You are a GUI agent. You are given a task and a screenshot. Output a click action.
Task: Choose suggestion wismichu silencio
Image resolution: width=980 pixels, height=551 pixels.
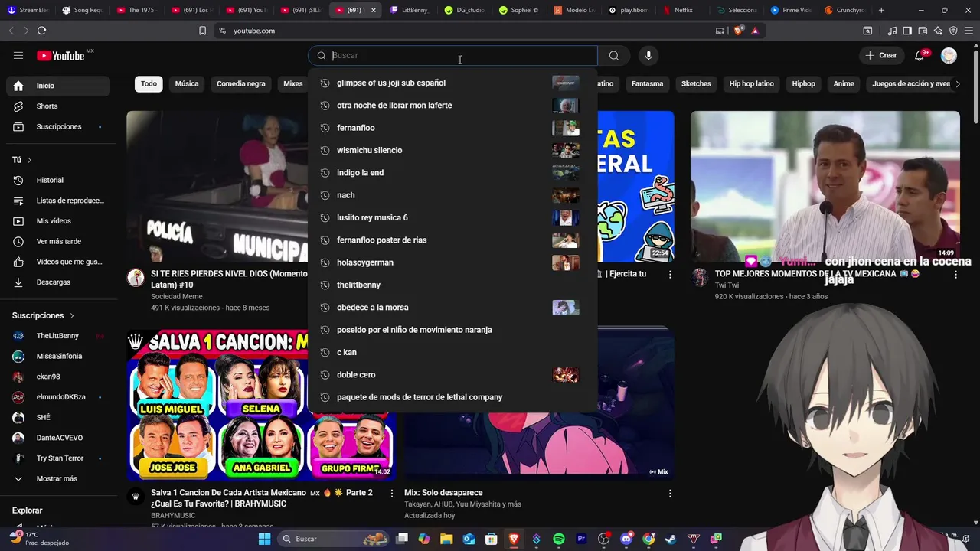coord(452,150)
